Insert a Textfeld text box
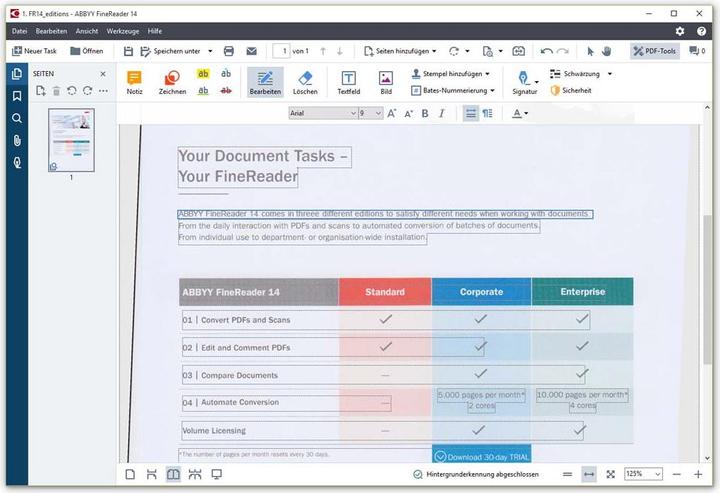720x493 pixels. point(349,82)
